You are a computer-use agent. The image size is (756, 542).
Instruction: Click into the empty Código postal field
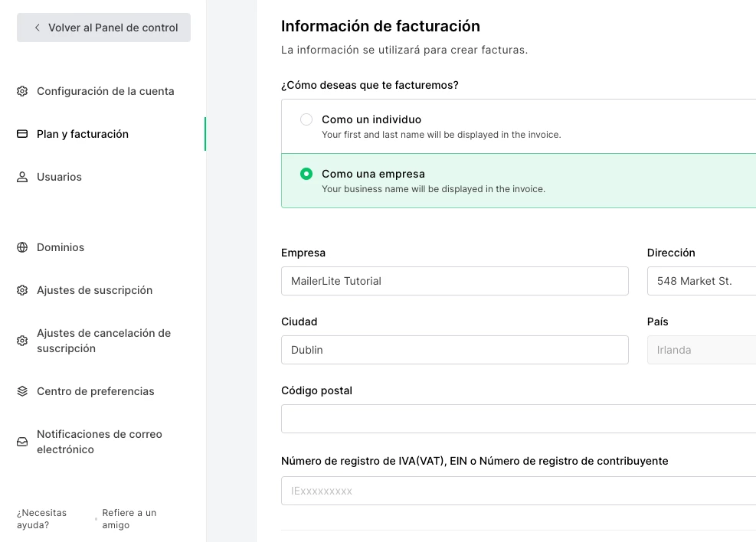(518, 419)
